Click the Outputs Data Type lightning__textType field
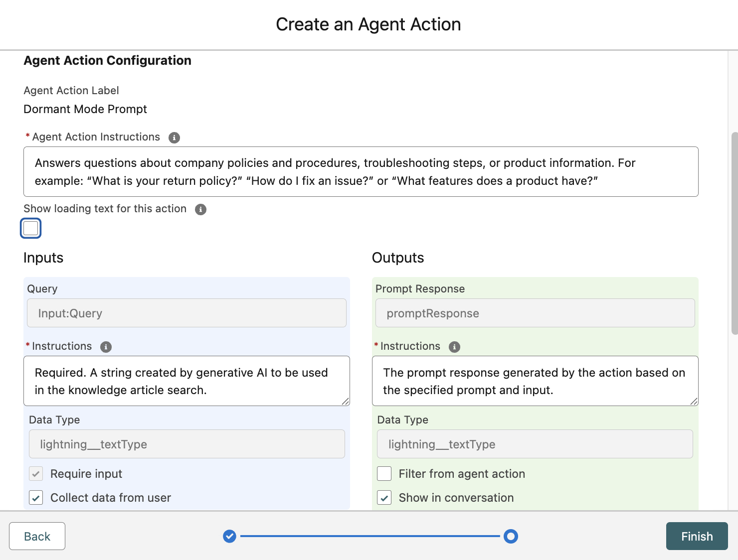The width and height of the screenshot is (738, 560). pos(535,444)
